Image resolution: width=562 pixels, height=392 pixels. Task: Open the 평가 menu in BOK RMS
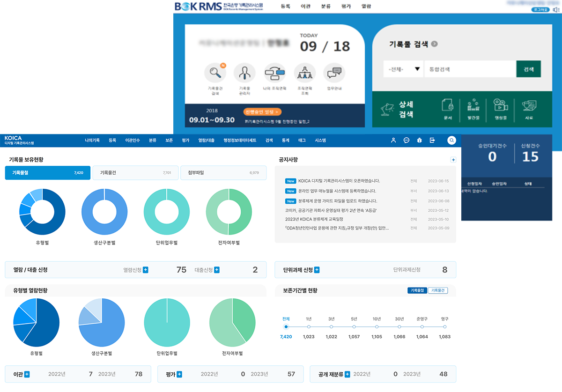pos(346,7)
